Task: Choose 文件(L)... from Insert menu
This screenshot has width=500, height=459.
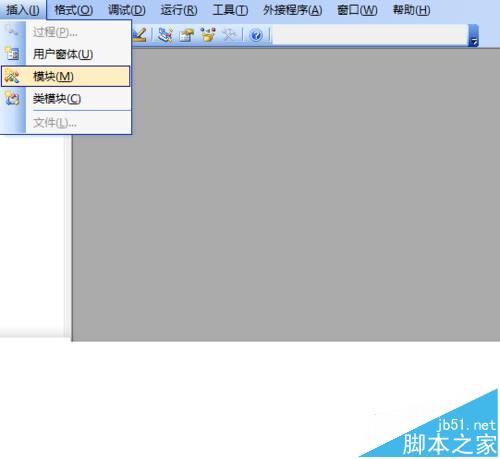Action: 66,123
